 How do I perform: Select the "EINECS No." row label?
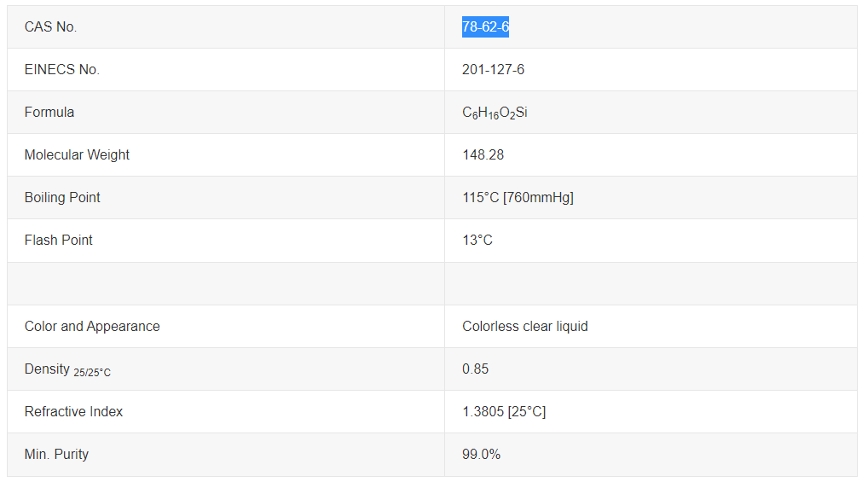tap(62, 70)
